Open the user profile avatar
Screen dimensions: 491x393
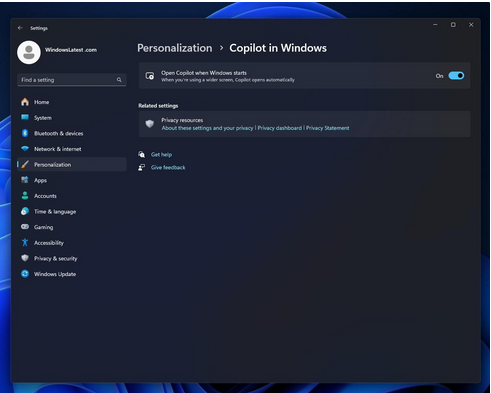(x=29, y=52)
